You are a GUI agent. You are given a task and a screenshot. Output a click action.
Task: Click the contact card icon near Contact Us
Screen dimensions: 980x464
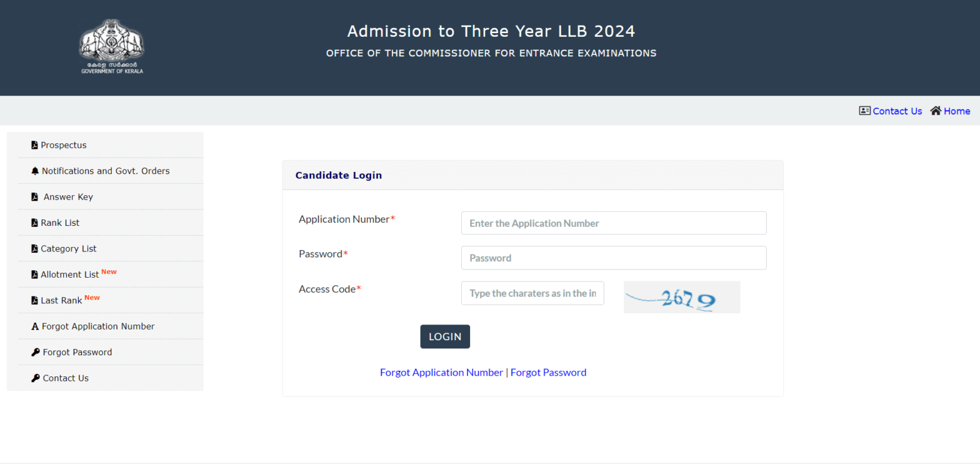click(x=865, y=110)
